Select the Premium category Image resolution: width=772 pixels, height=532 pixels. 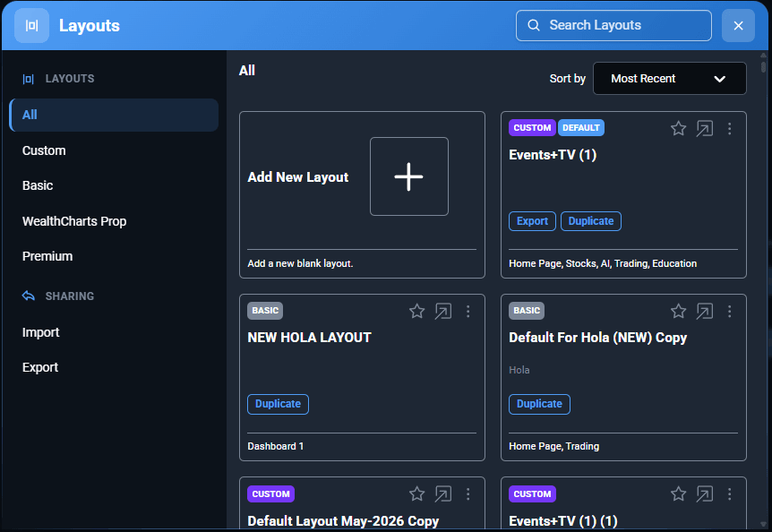click(47, 256)
